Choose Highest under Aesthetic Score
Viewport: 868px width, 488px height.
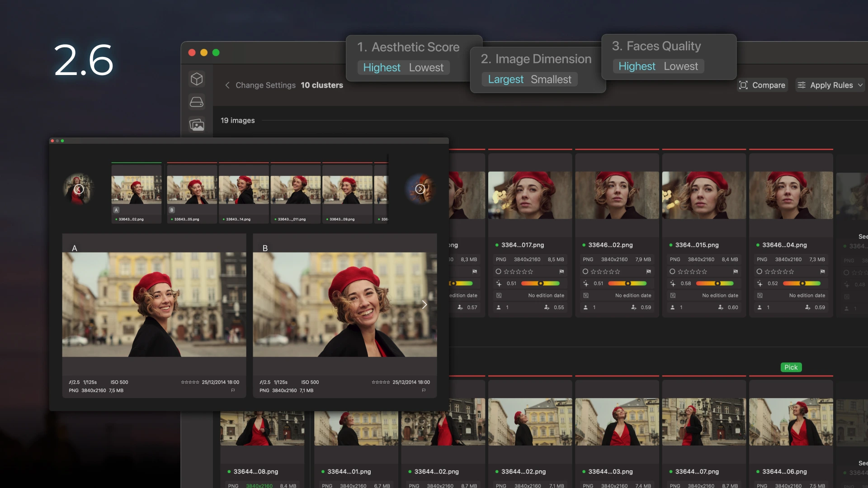tap(382, 67)
